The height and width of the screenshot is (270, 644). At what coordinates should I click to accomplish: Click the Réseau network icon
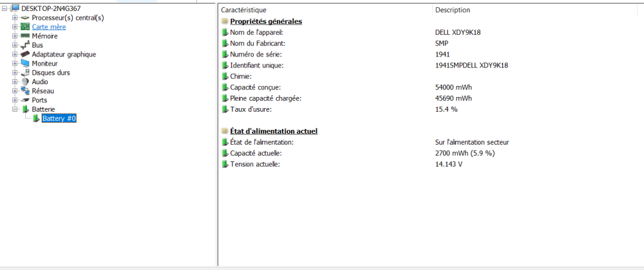coord(25,91)
